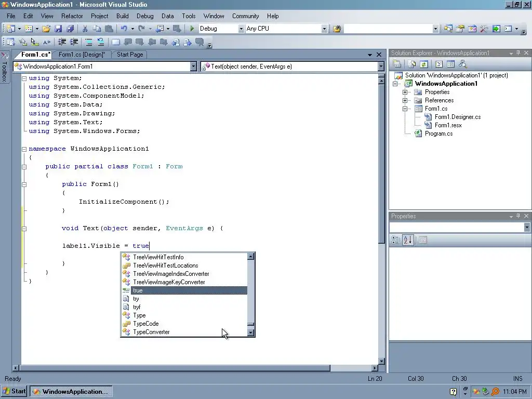Click the Navigate Backward icon
The width and height of the screenshot is (532, 399).
[160, 29]
